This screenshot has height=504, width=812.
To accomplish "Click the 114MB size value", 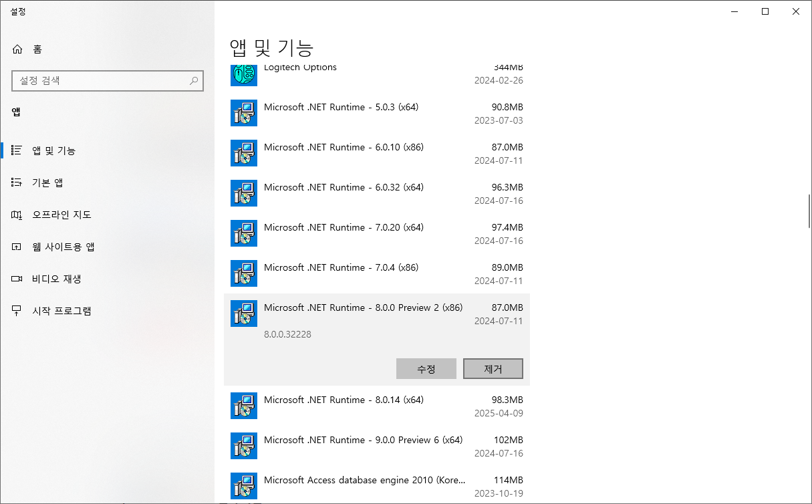I will 509,480.
